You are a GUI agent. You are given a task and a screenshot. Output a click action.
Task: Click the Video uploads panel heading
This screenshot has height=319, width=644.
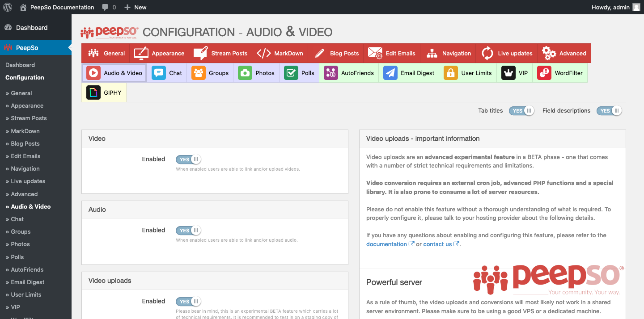[x=110, y=281]
